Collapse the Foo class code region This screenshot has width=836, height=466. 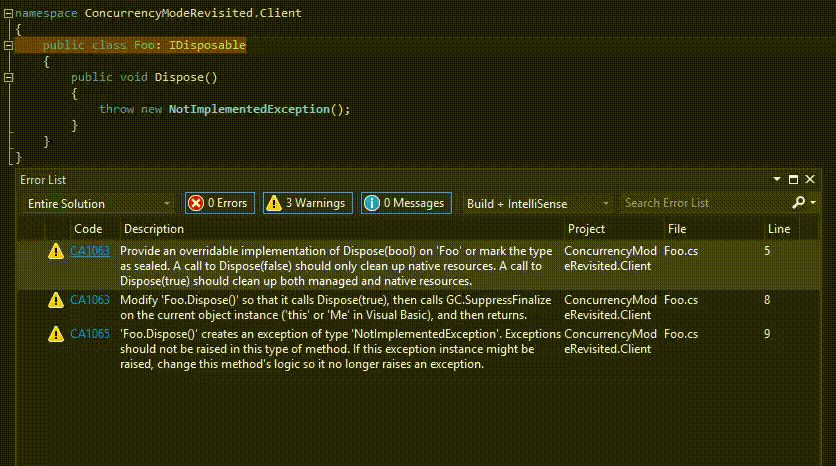9,45
